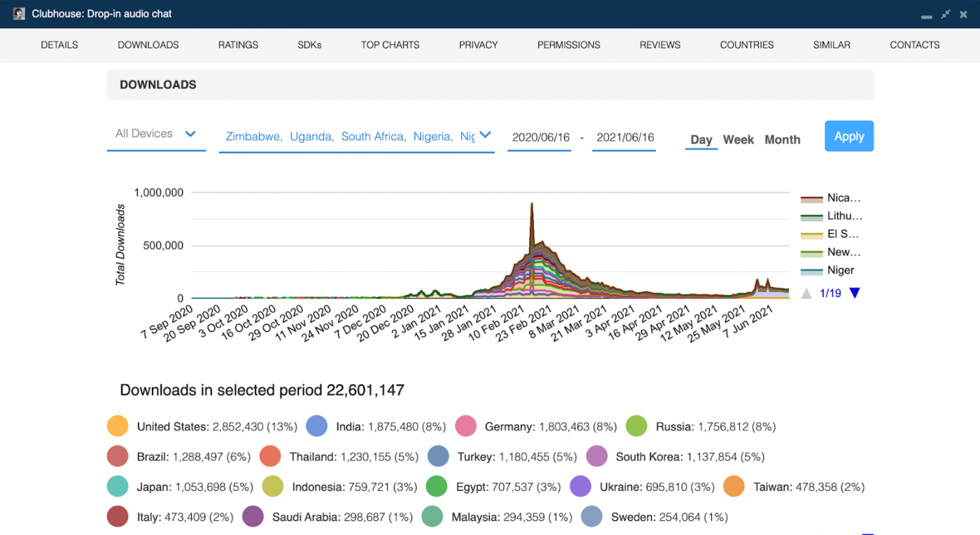Open the TOP CHARTS tab
This screenshot has width=980, height=535.
tap(391, 45)
